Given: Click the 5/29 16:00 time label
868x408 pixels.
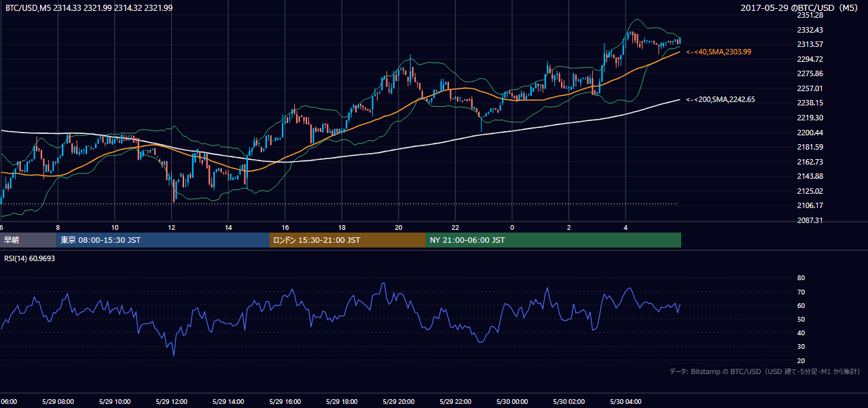Looking at the screenshot, I should coord(285,401).
